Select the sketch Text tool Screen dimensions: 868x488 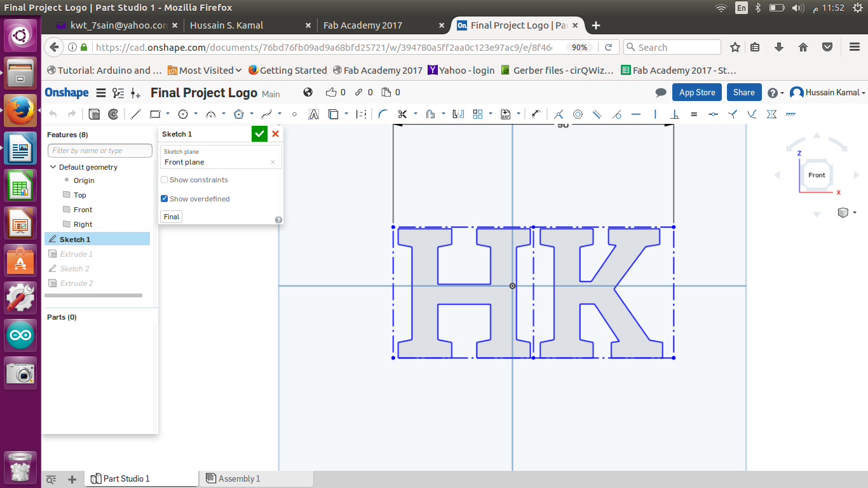tap(313, 114)
